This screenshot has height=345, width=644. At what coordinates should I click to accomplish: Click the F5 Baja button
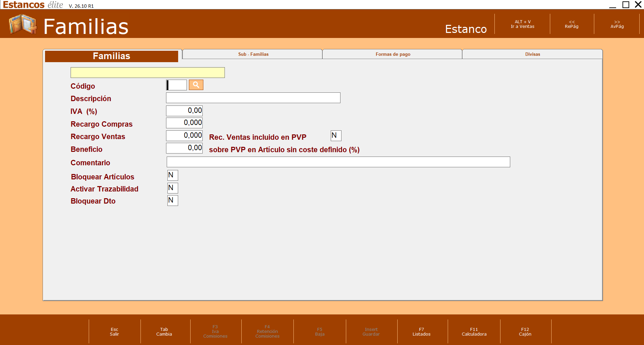[x=320, y=332]
